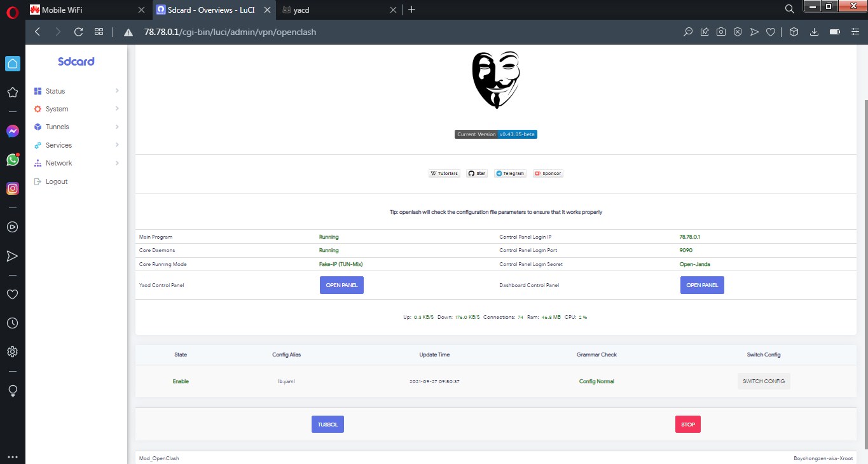
Task: Open the settings gear in the Opera sidebar
Action: (x=12, y=351)
